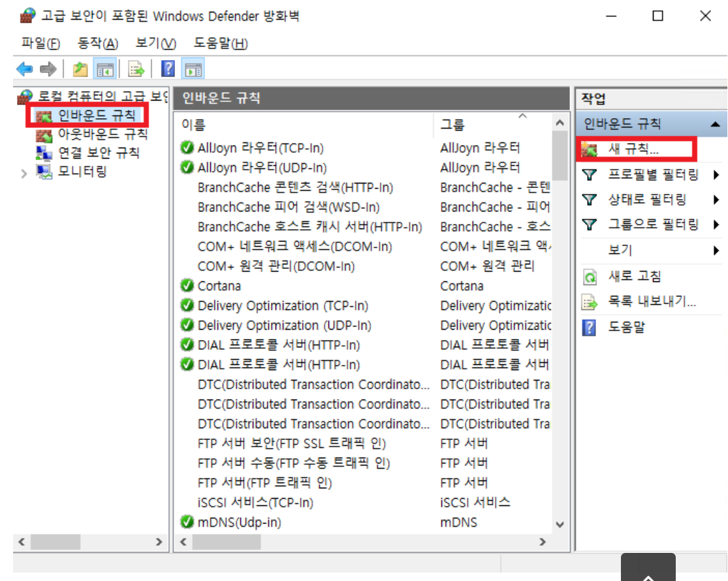Click the 모니터링 tree icon
Screen dimensions: 728x581
pyautogui.click(x=44, y=172)
